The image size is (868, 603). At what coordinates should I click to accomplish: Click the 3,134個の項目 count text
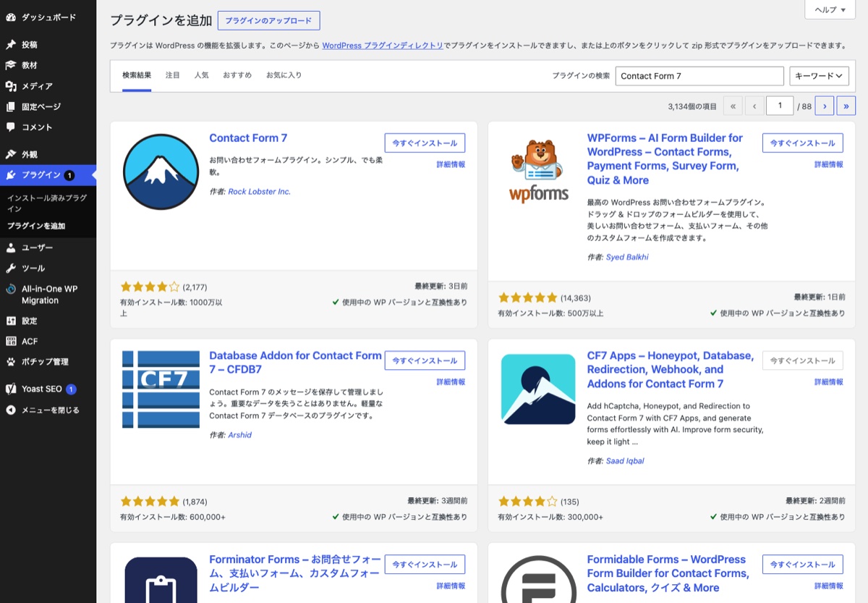click(x=692, y=106)
